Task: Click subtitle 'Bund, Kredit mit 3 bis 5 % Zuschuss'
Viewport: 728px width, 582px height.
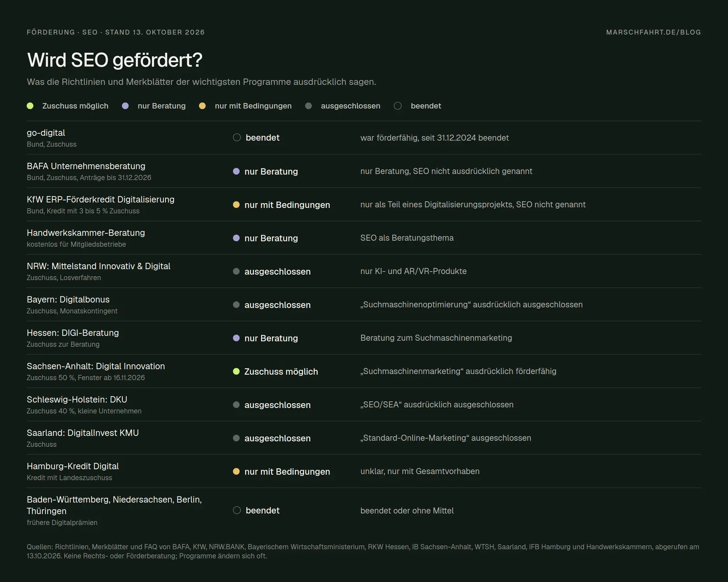Action: tap(83, 211)
